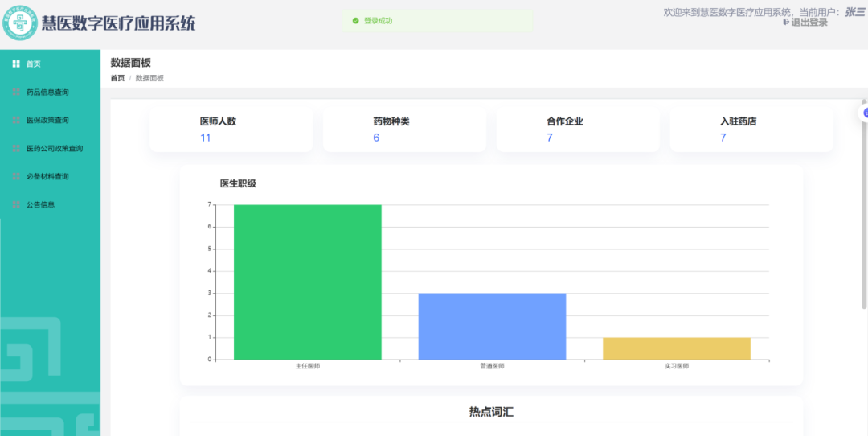Click the 慧医数字医疗应用系统 title text
The image size is (868, 436).
point(118,23)
